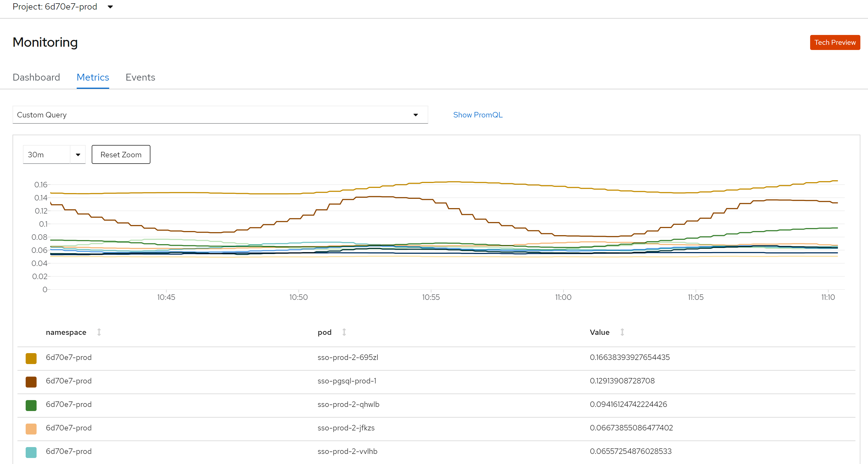Screen dimensions: 868x464
Task: Click the Tech Preview badge
Action: pyautogui.click(x=835, y=42)
